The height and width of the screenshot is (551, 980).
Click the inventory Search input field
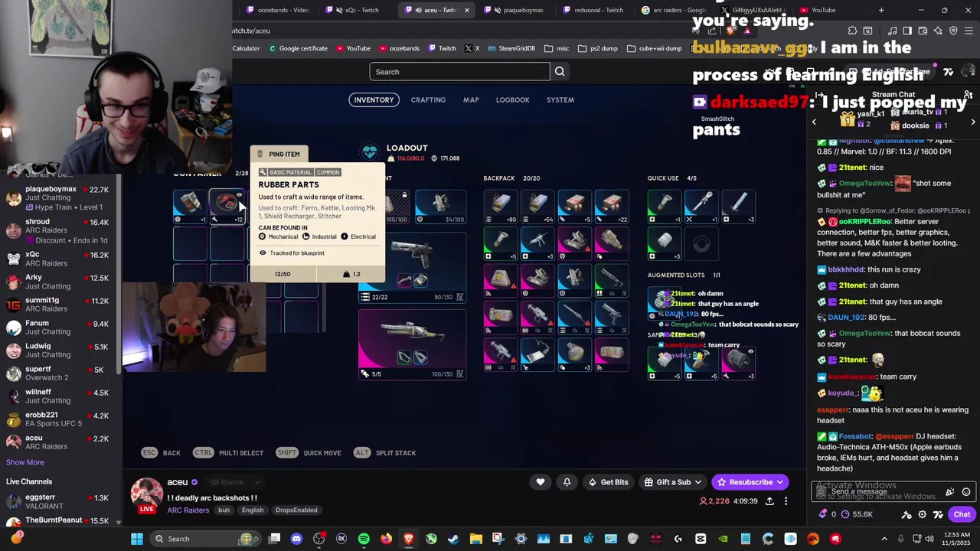(459, 71)
